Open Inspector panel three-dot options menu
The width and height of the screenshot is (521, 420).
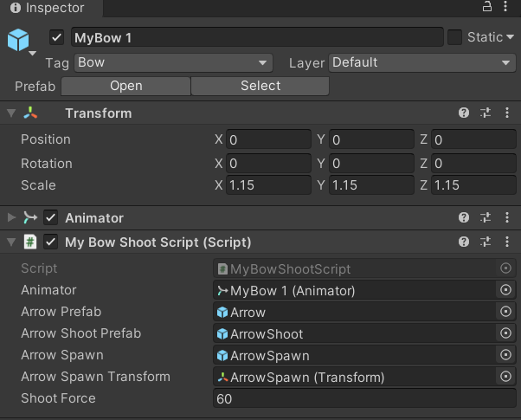pos(508,8)
